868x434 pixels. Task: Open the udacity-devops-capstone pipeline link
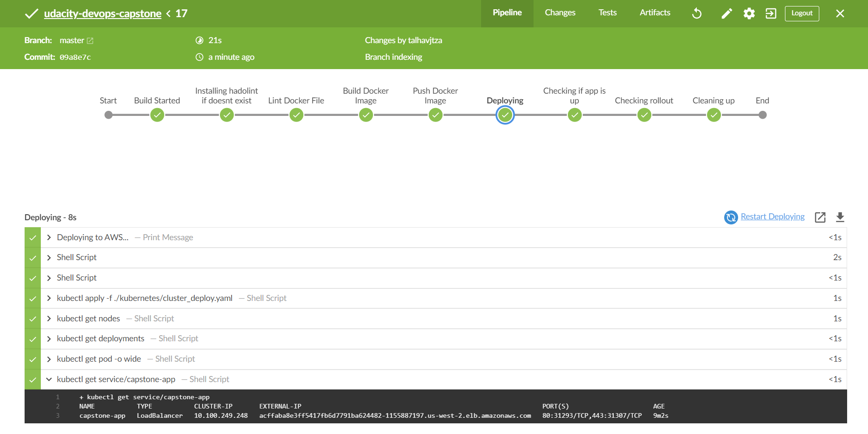[x=103, y=13]
